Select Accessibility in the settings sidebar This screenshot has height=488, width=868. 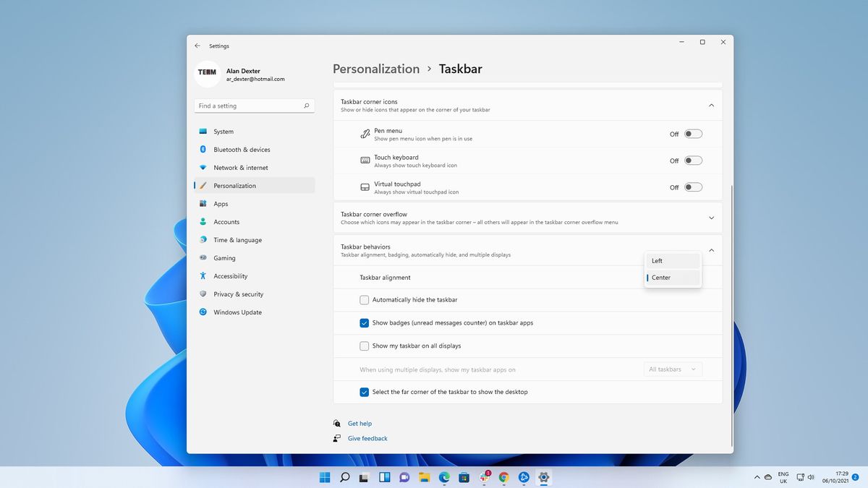232,275
